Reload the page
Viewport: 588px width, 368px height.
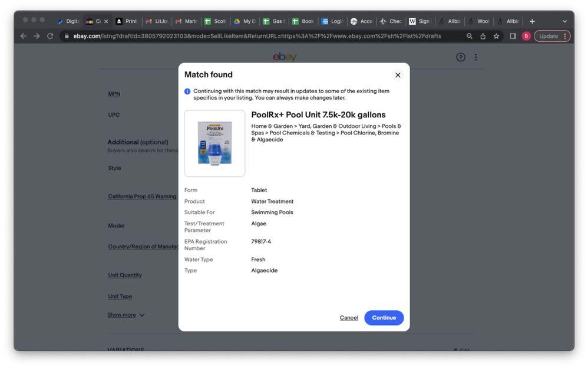click(x=50, y=36)
